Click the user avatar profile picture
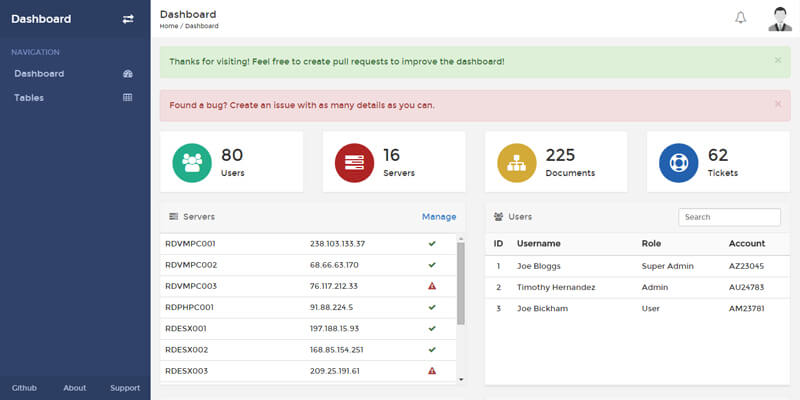 point(779,18)
